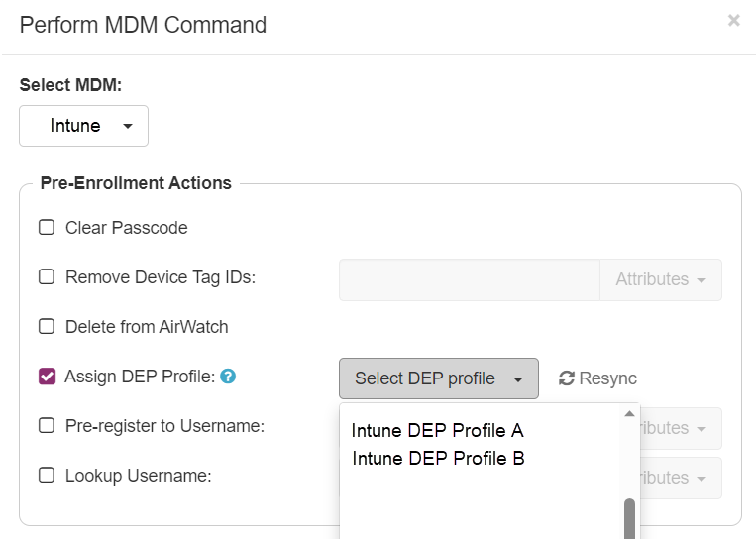Click the caret arrow on Intune MDM selector
Viewport: 756px width, 540px height.
pyautogui.click(x=127, y=126)
